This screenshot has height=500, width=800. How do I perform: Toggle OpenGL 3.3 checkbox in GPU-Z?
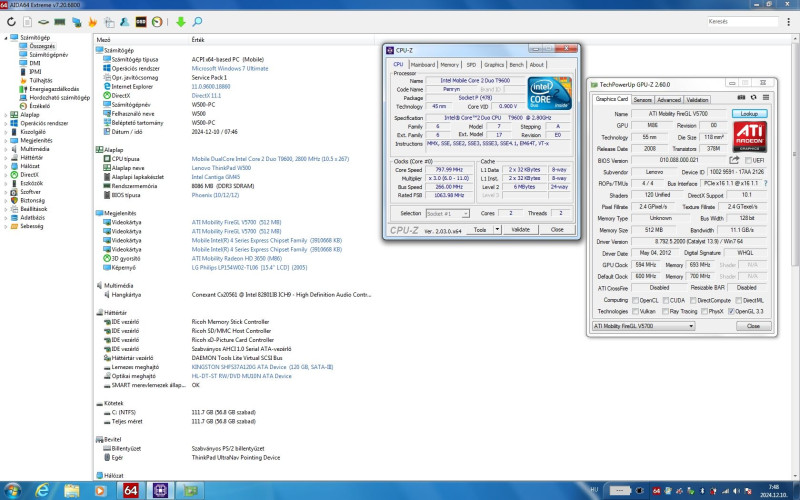(x=731, y=311)
